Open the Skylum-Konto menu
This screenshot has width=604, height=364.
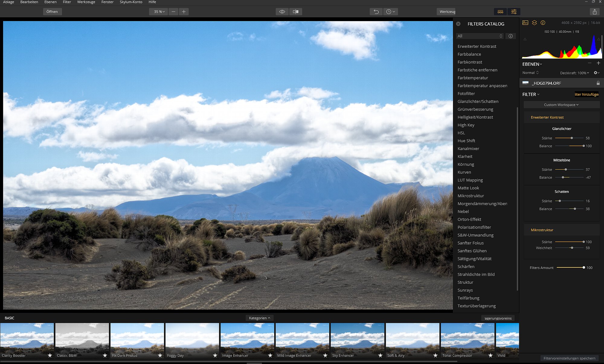131,2
